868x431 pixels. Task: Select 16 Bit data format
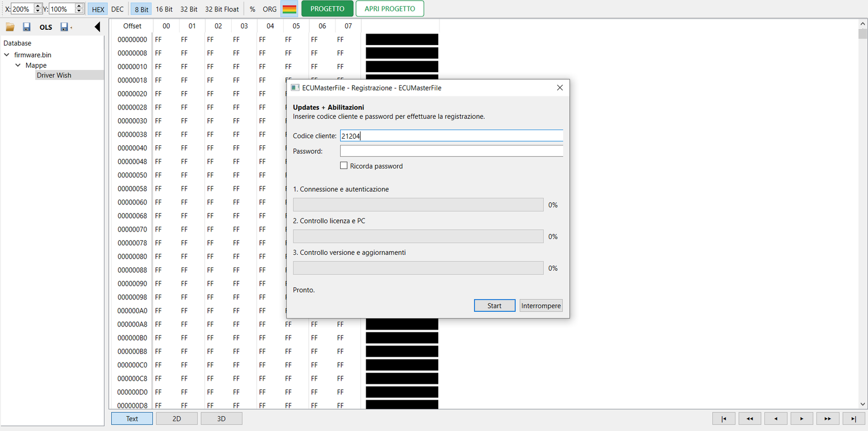(164, 9)
